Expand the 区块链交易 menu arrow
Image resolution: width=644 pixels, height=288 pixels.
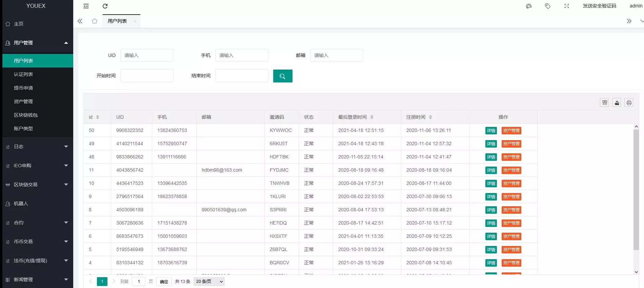(x=66, y=185)
